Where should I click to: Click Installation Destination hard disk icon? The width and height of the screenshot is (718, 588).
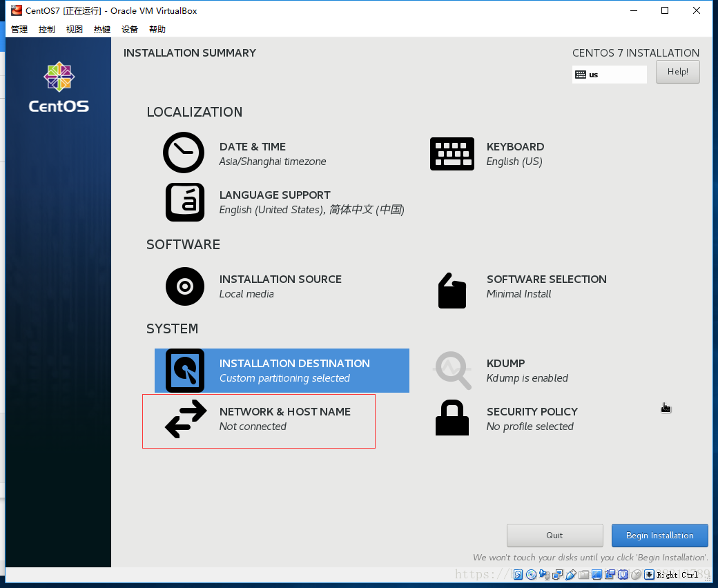pos(185,371)
